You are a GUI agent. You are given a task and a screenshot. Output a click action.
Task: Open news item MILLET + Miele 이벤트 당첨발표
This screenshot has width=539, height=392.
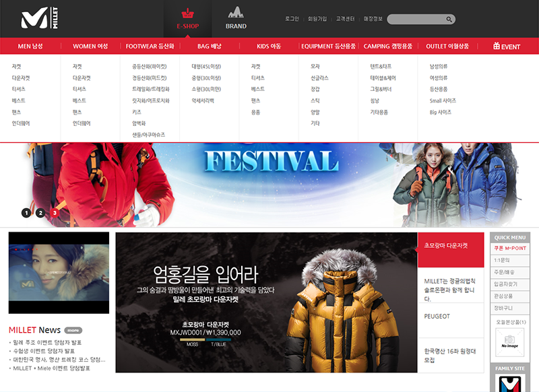52,368
